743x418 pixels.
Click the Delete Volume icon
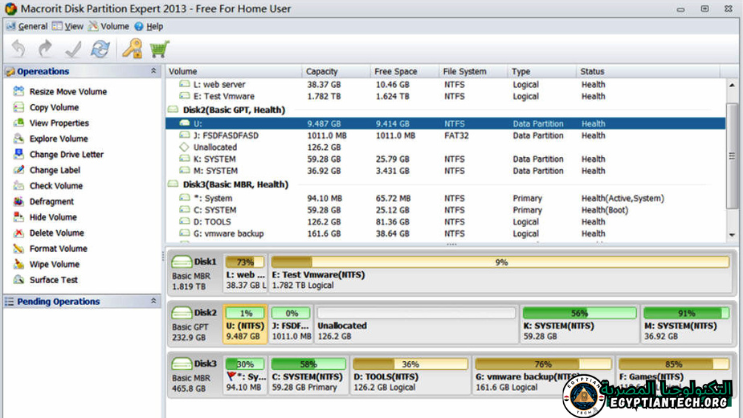point(18,233)
